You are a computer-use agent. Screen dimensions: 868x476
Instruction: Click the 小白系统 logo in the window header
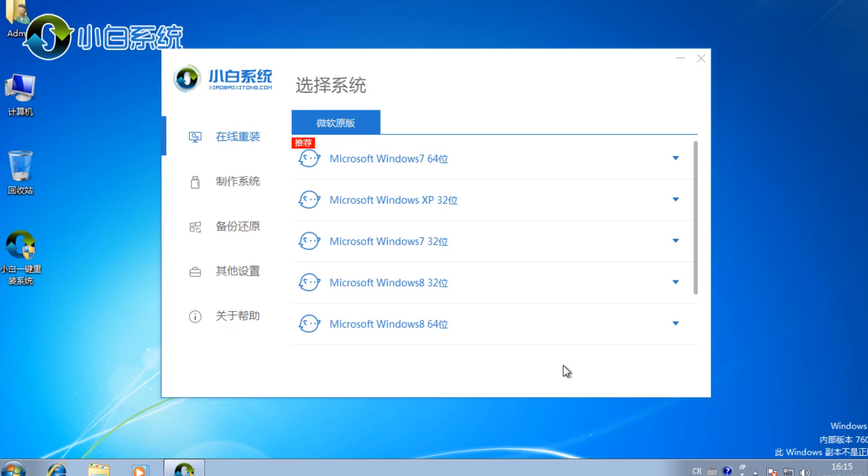[x=223, y=80]
